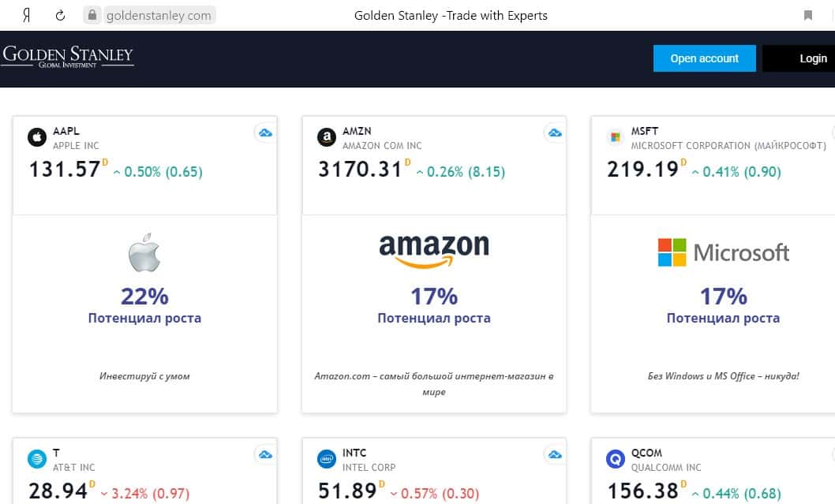
Task: Click the Apple ticker round icon
Action: click(x=37, y=138)
